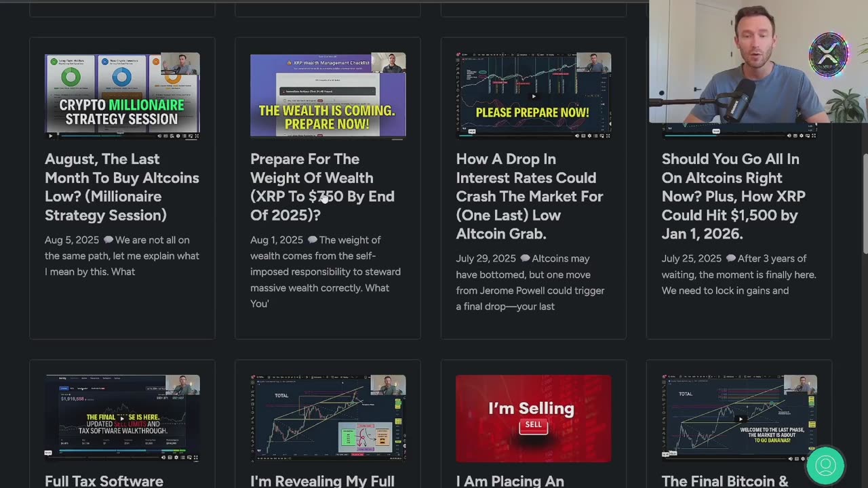
Task: Open 'Prepare For The Weight Of Wealth' post title
Action: tap(322, 187)
